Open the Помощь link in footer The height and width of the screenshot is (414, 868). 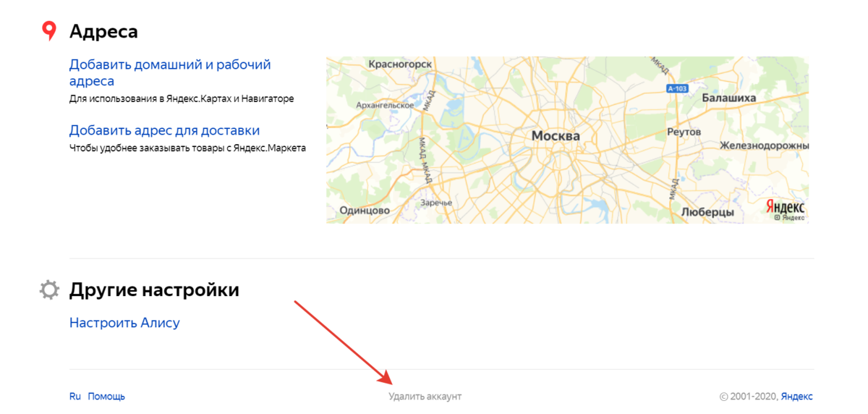[x=106, y=397]
